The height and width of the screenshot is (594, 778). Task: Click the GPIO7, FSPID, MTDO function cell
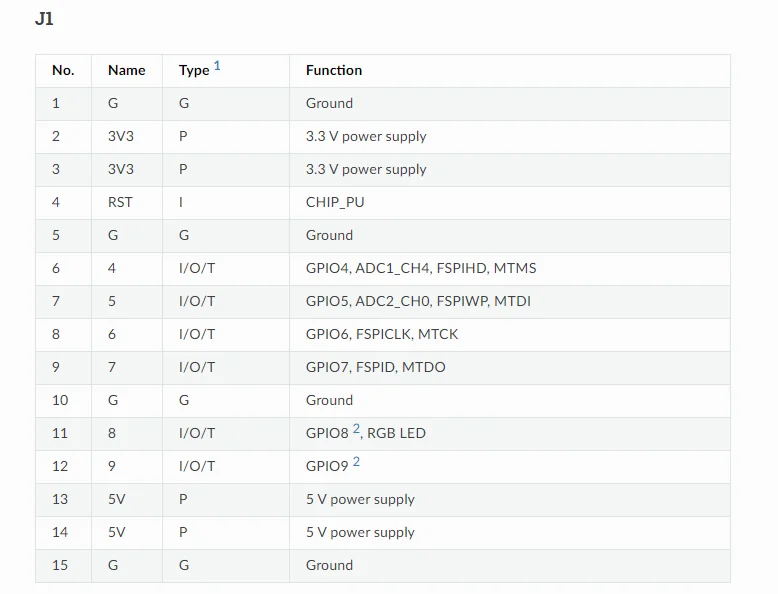click(376, 367)
